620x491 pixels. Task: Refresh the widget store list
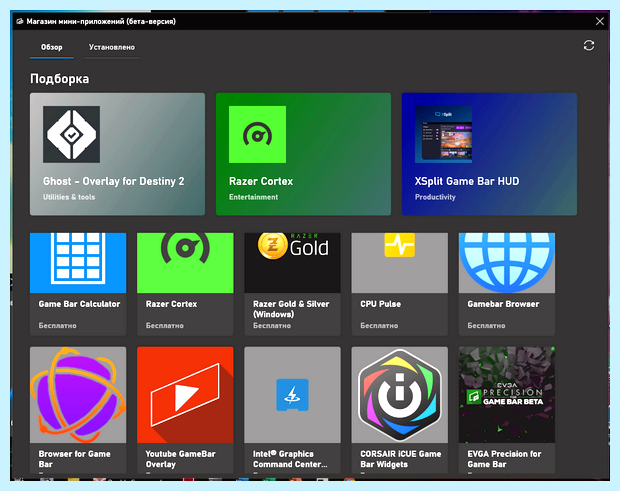click(589, 45)
